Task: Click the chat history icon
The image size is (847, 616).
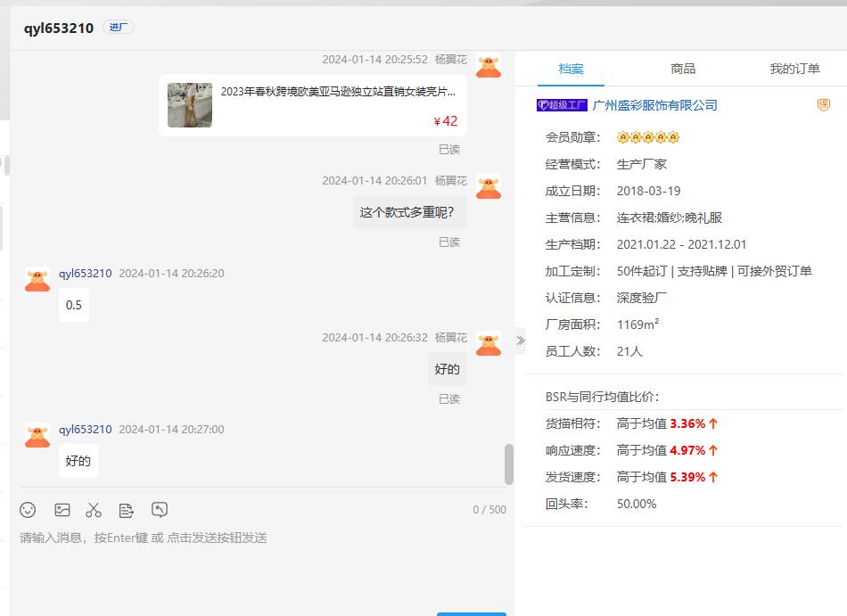Action: pyautogui.click(x=160, y=510)
